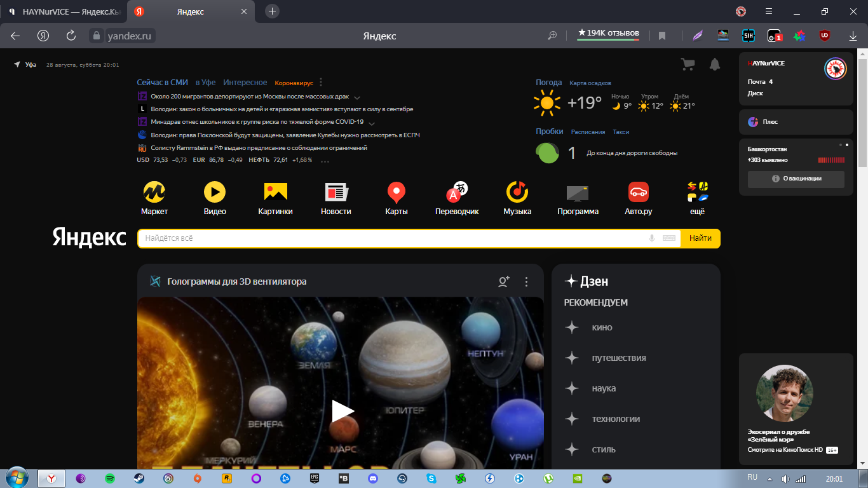
Task: Expand the Минздрав COVID-19 news item
Action: click(372, 123)
